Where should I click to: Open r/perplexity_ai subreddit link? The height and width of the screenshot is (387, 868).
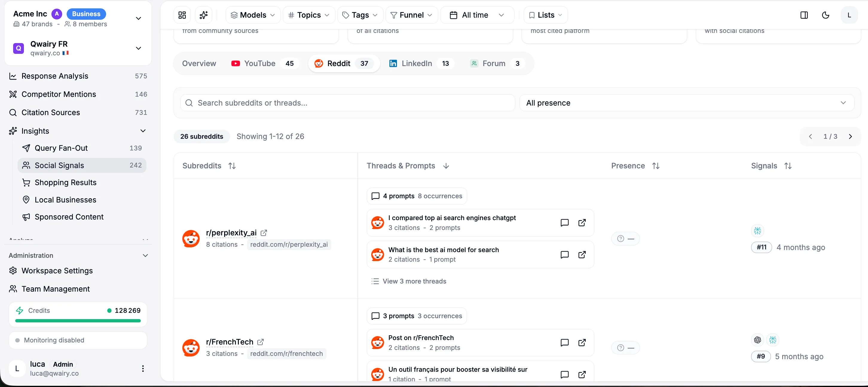pos(231,233)
